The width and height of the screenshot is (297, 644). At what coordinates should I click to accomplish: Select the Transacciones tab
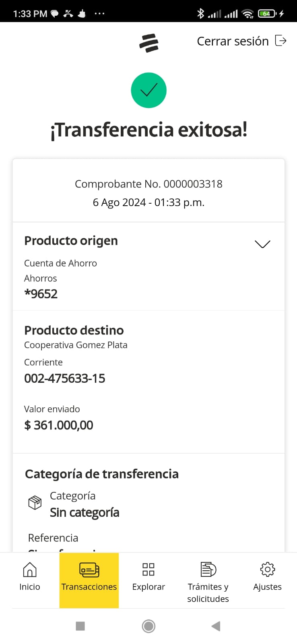89,580
